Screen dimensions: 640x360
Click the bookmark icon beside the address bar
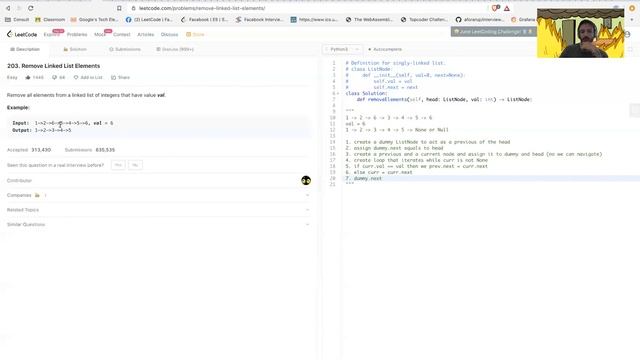pyautogui.click(x=119, y=8)
